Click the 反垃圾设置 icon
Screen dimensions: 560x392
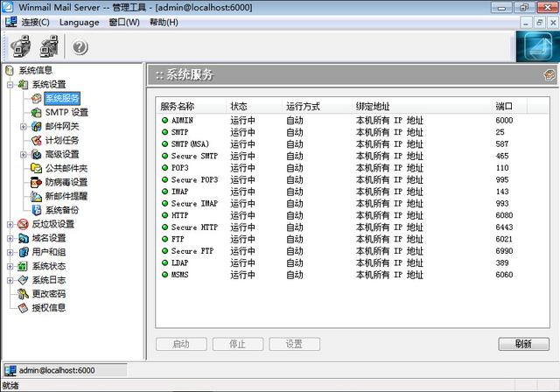coord(24,224)
